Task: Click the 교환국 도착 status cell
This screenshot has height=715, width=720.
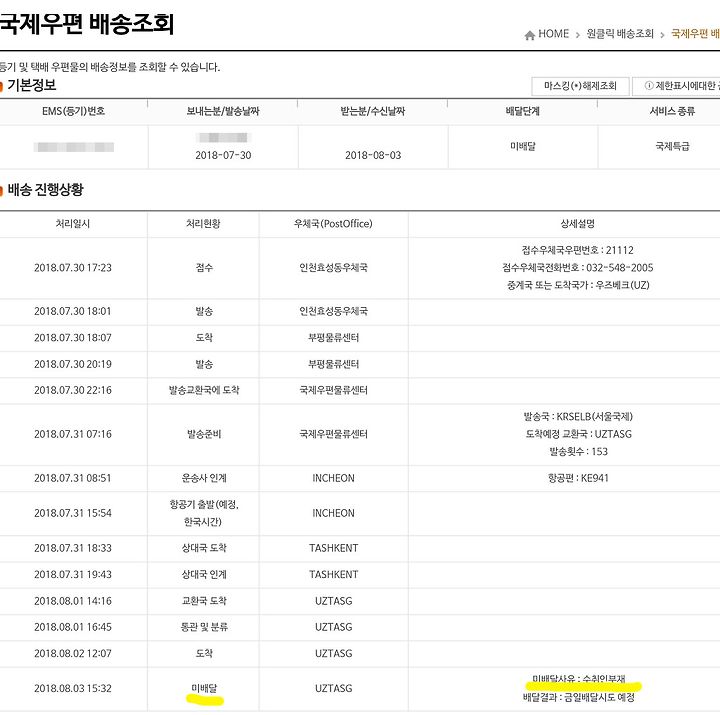Action: click(x=204, y=601)
